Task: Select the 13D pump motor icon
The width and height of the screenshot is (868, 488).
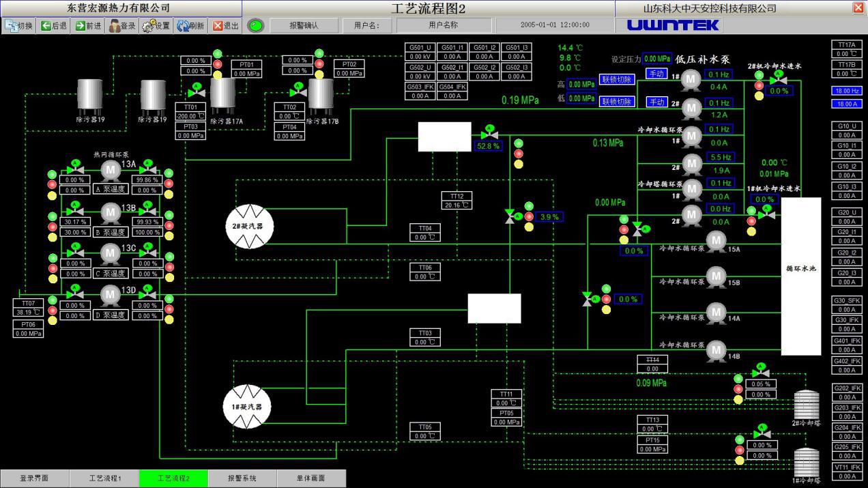Action: pos(111,294)
